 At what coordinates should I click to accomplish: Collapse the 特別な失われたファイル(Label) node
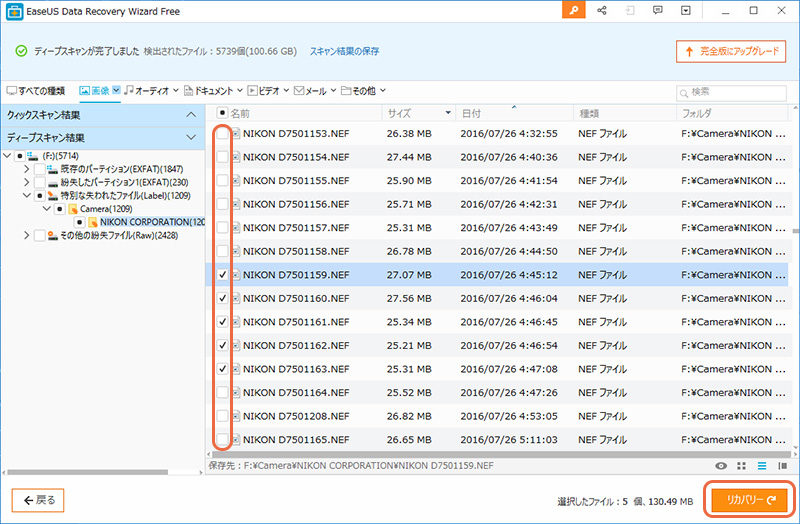point(27,195)
